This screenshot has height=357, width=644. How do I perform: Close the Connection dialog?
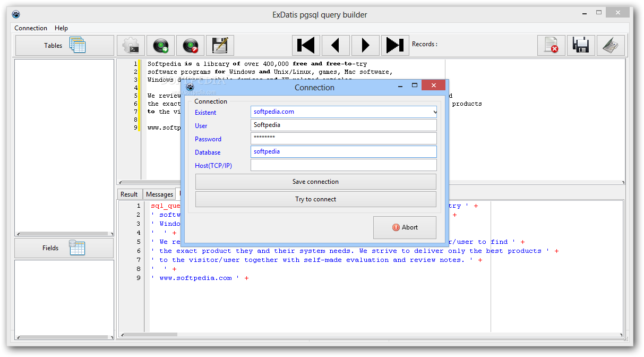pos(434,86)
